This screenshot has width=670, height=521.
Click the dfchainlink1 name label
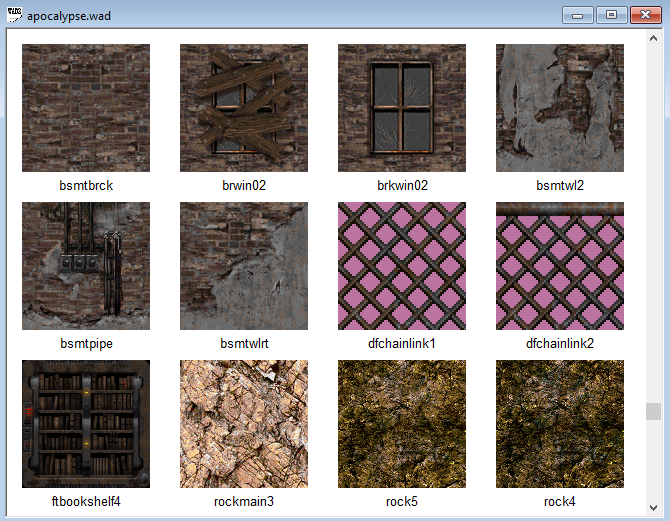pyautogui.click(x=402, y=343)
